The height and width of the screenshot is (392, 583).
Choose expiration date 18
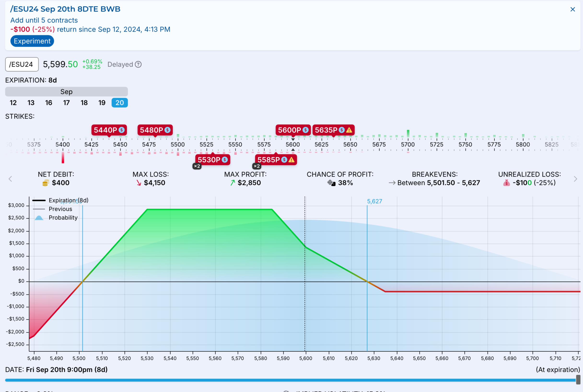84,103
